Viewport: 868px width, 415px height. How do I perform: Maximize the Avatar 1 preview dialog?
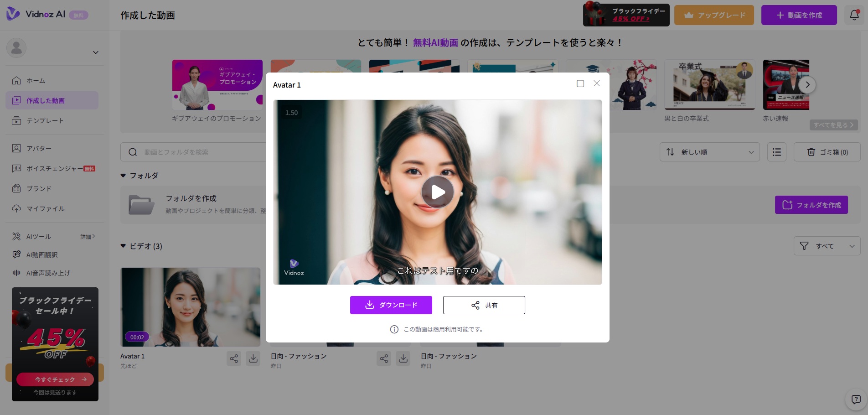pyautogui.click(x=580, y=83)
